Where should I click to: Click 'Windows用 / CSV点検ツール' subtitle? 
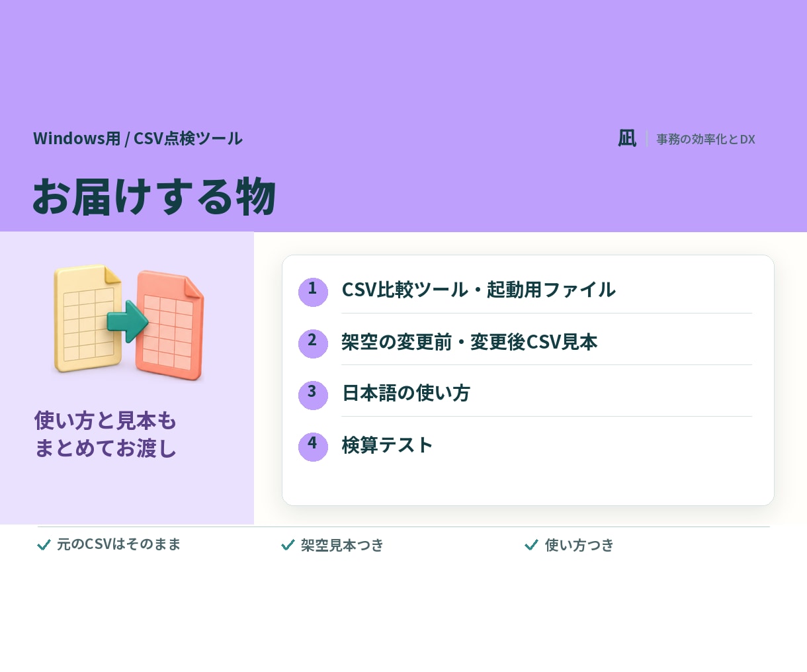[x=138, y=138]
